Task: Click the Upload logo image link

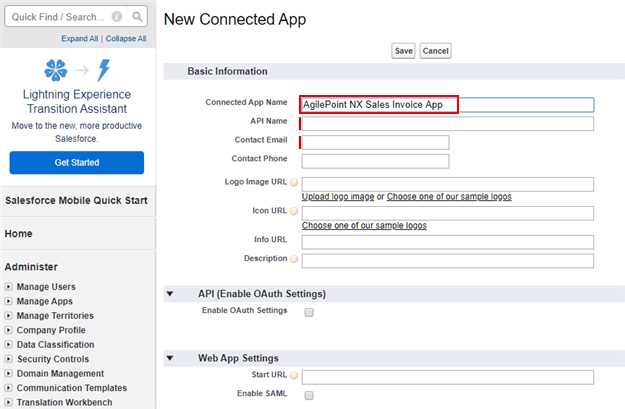Action: click(338, 197)
